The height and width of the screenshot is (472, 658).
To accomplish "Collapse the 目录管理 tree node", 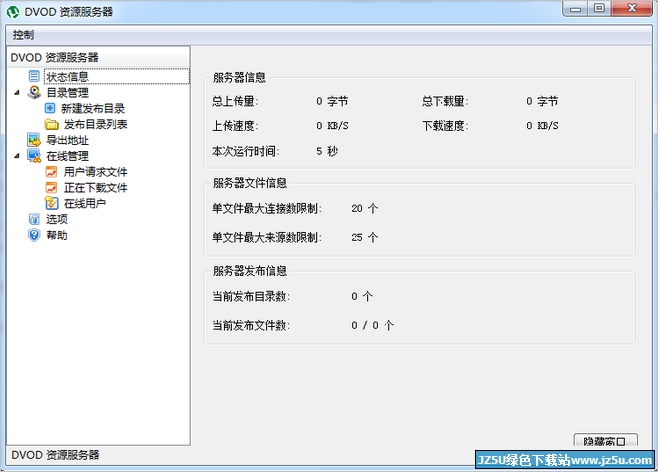I will [x=17, y=92].
